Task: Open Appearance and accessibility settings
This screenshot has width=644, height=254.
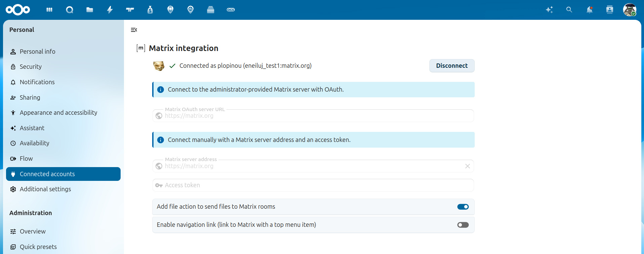Action: click(63, 112)
